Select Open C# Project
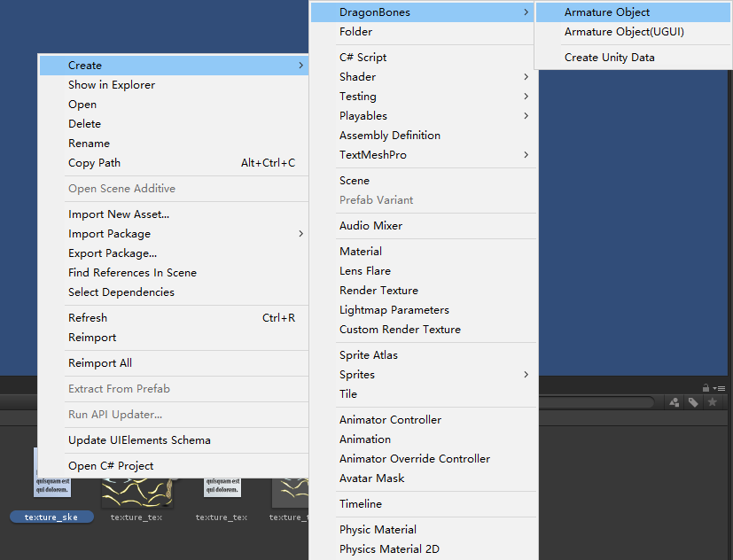Screen dimensions: 733x560 (x=111, y=466)
